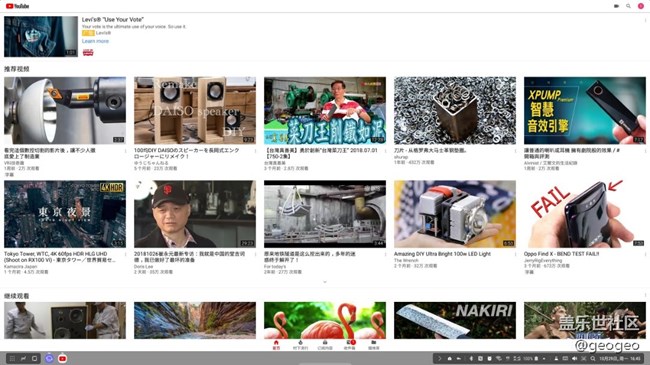Open options menu for 100w LED Light video
Image resolution: width=650 pixels, height=365 pixels.
click(515, 254)
